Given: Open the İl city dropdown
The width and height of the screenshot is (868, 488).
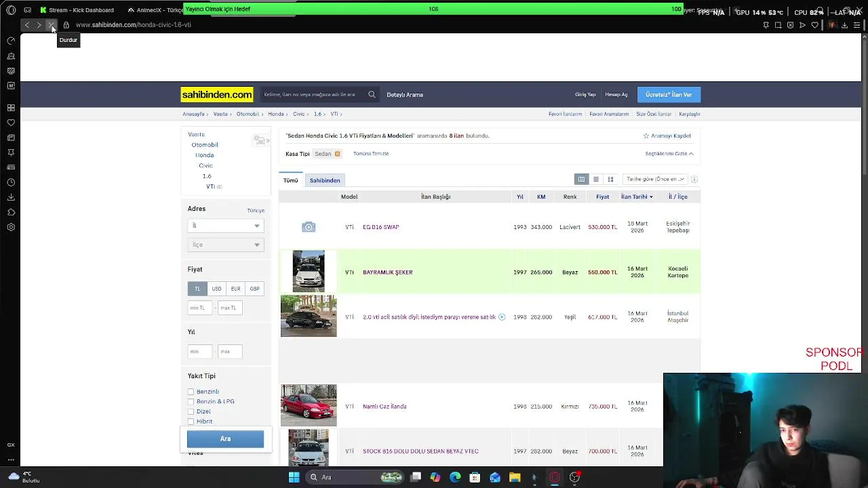Looking at the screenshot, I should [226, 226].
